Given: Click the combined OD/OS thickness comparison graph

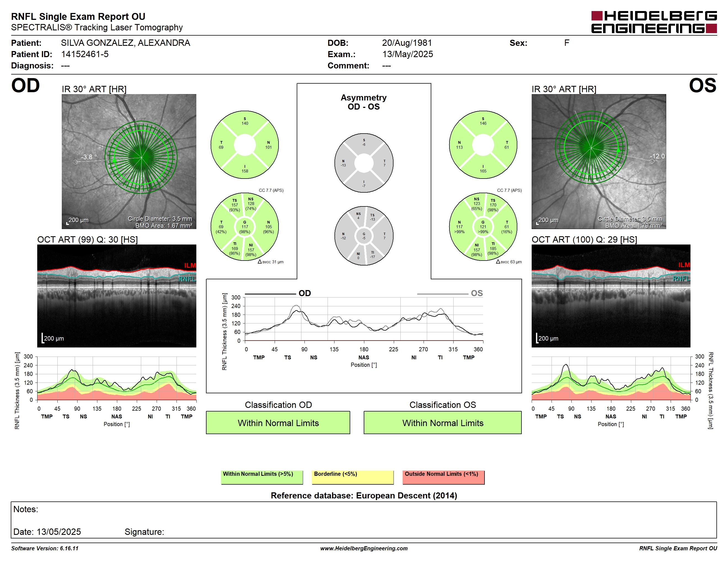Looking at the screenshot, I should [x=364, y=319].
